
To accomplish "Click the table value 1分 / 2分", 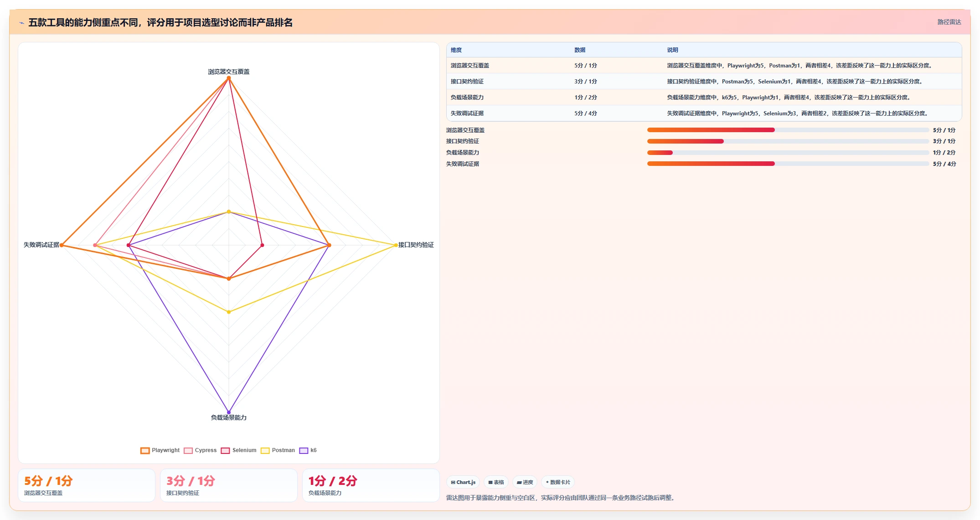I will pos(586,98).
